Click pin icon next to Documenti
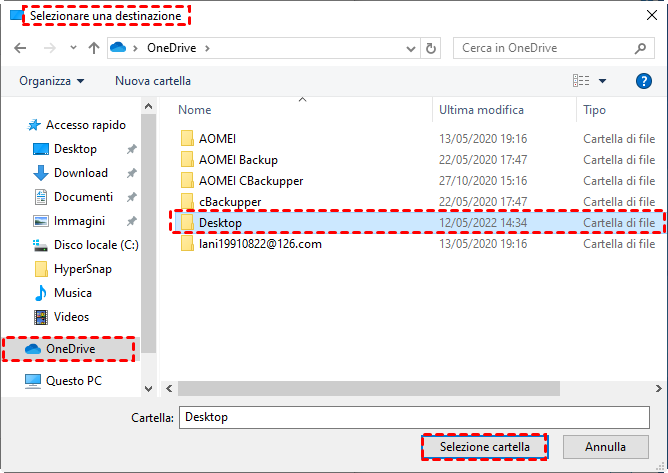 pos(132,197)
